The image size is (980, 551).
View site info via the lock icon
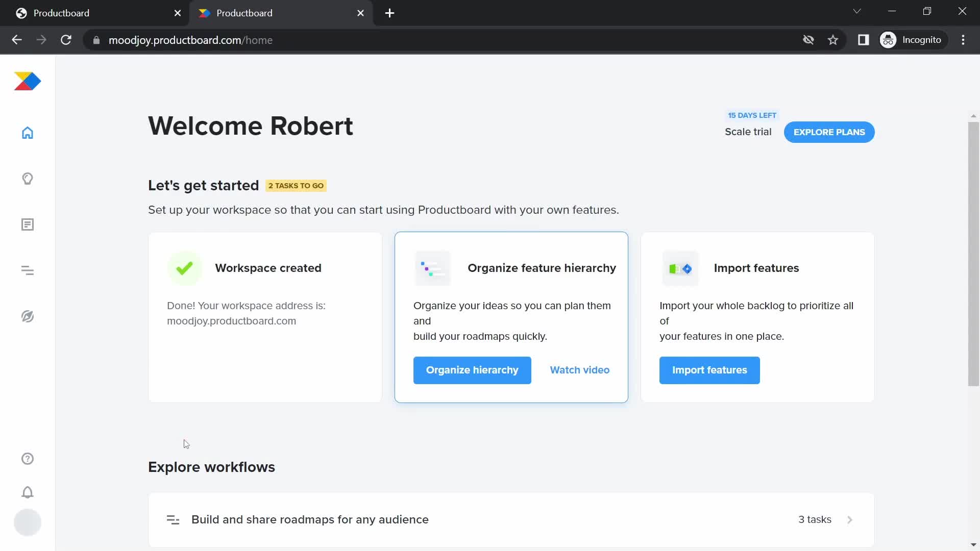coord(96,40)
